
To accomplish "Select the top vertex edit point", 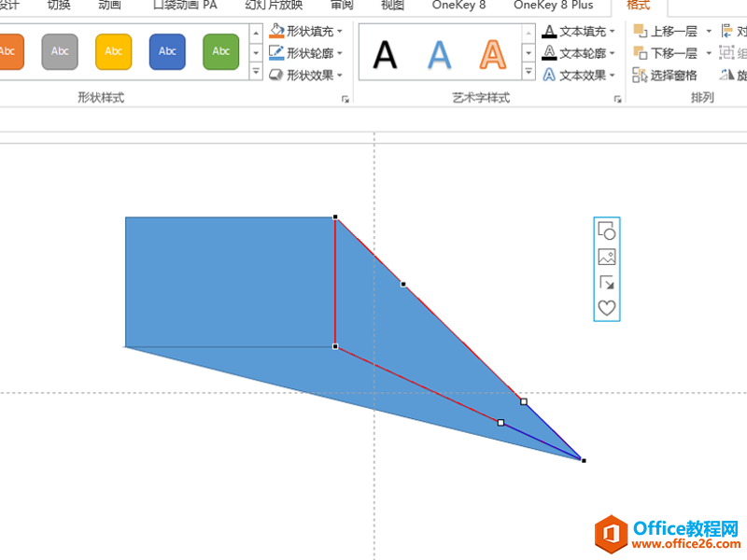I will point(335,217).
